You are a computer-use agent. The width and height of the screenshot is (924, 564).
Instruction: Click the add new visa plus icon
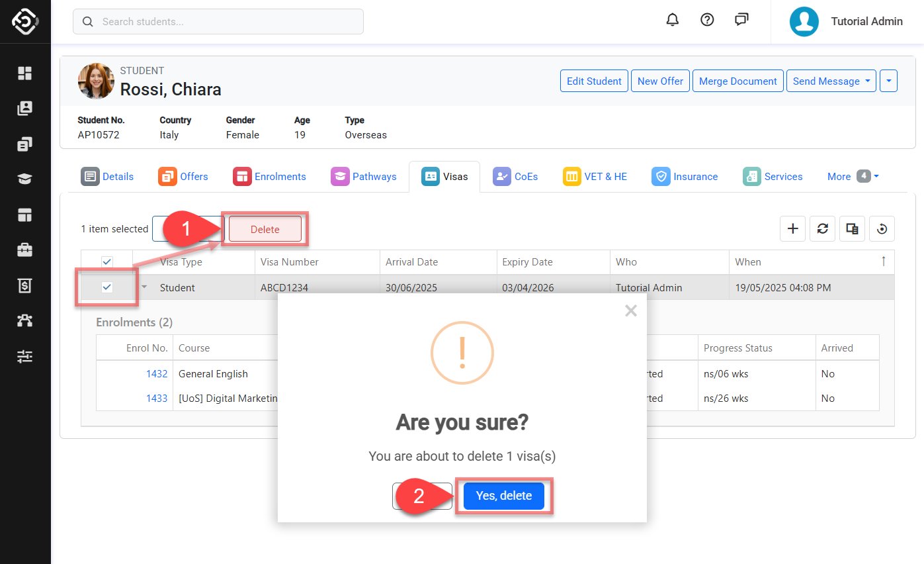click(792, 229)
